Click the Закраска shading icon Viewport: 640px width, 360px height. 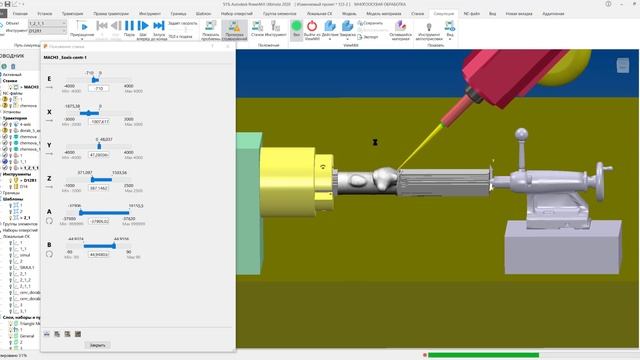click(347, 26)
